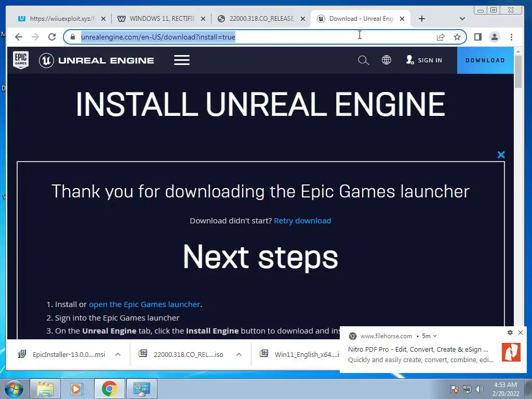Click the Nitro PDF notification thumbnail

click(x=511, y=352)
